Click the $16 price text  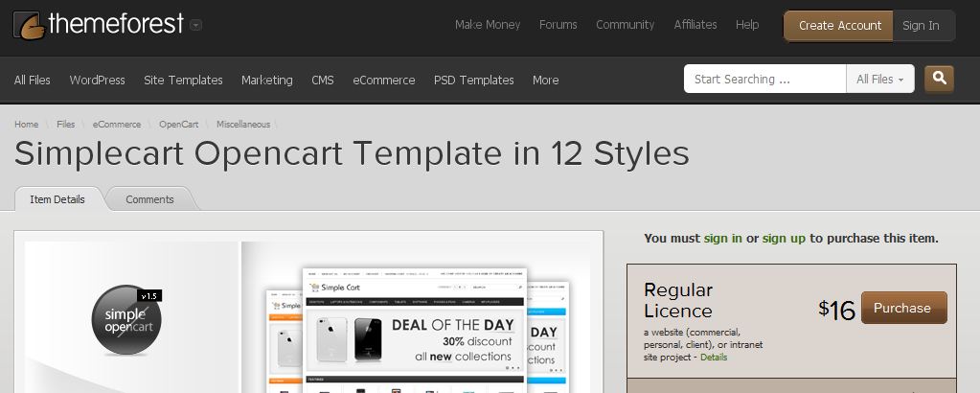836,310
